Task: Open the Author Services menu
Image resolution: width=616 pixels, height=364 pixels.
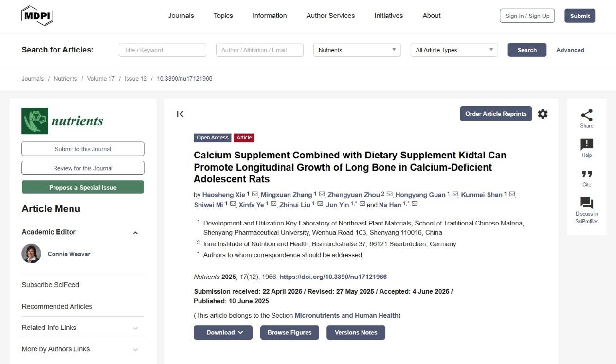Action: coord(330,16)
